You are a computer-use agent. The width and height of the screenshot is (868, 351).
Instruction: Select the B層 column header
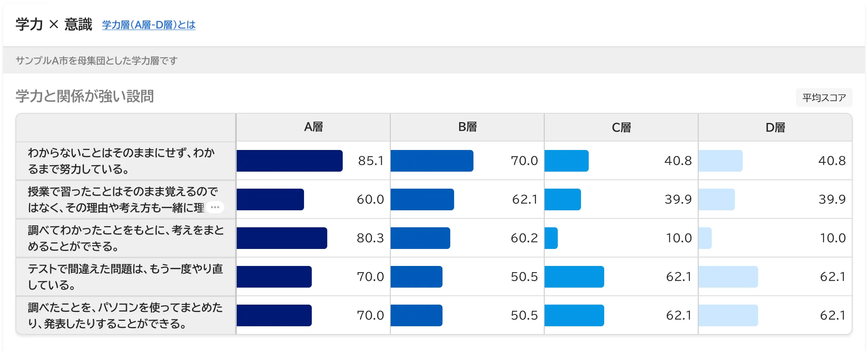click(467, 127)
